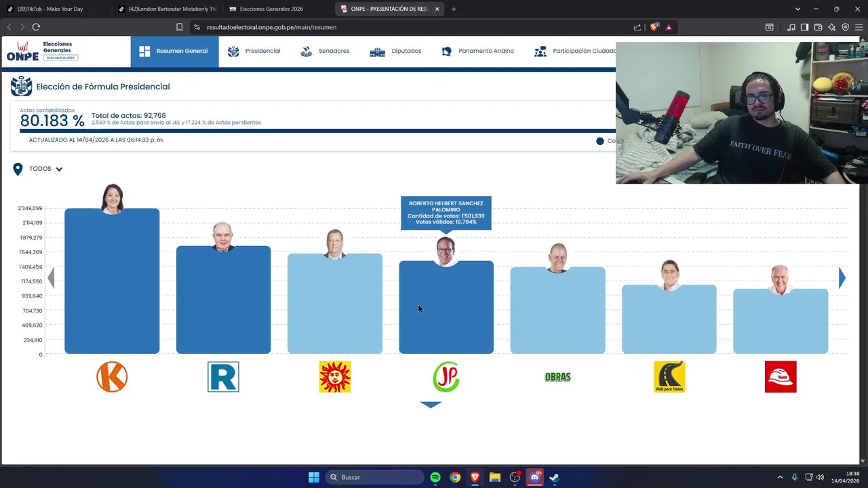Show next candidates with right arrow
The image size is (868, 488).
(842, 278)
